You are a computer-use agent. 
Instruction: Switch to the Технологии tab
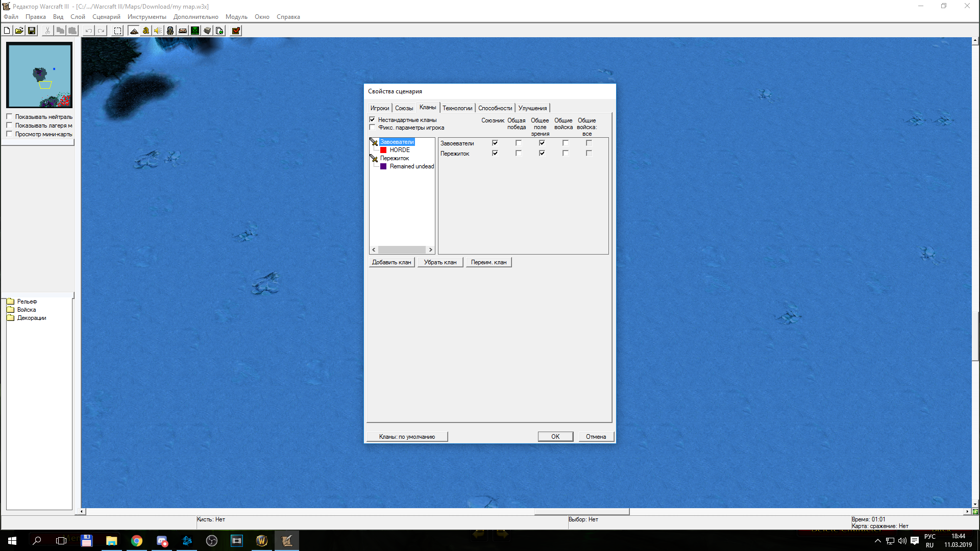pyautogui.click(x=457, y=108)
